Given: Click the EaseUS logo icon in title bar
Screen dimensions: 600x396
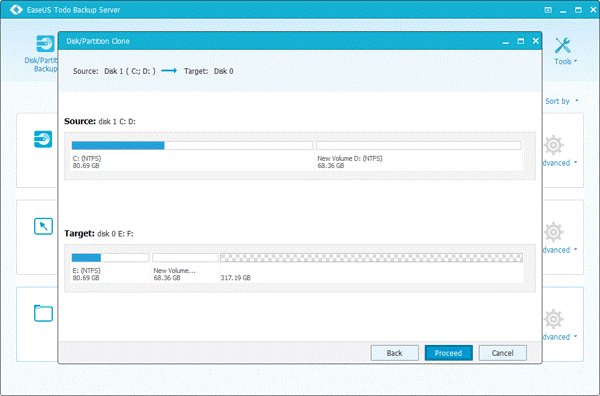Looking at the screenshot, I should (16, 10).
